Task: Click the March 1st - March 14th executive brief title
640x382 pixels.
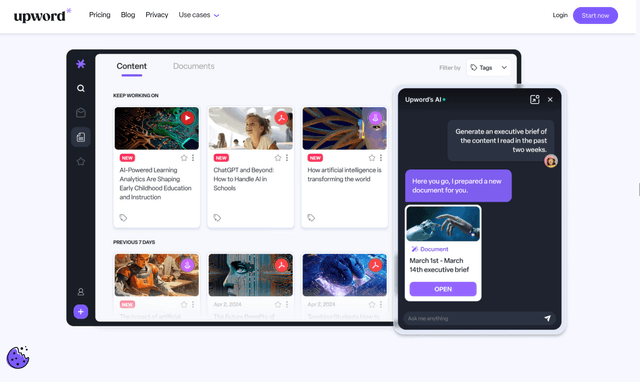Action: coord(439,265)
